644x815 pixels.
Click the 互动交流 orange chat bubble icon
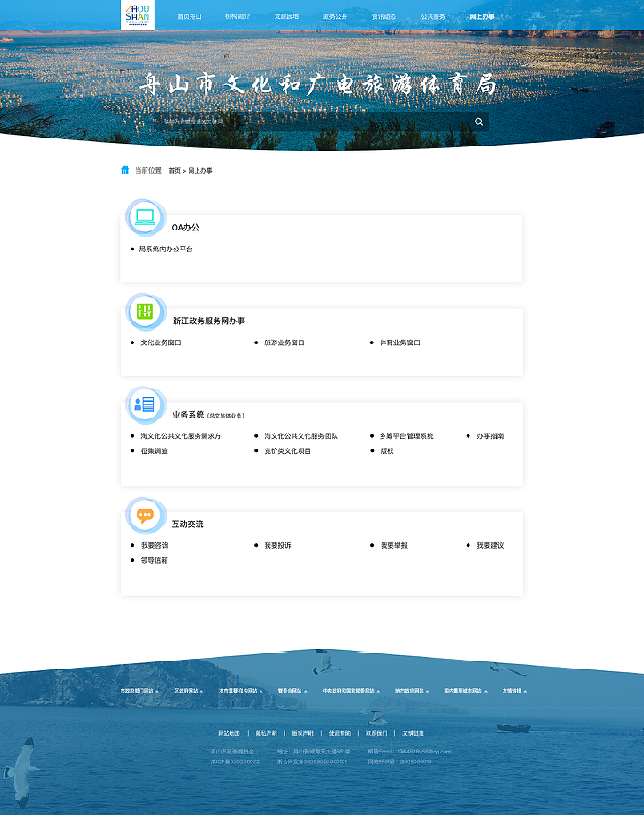coord(145,515)
